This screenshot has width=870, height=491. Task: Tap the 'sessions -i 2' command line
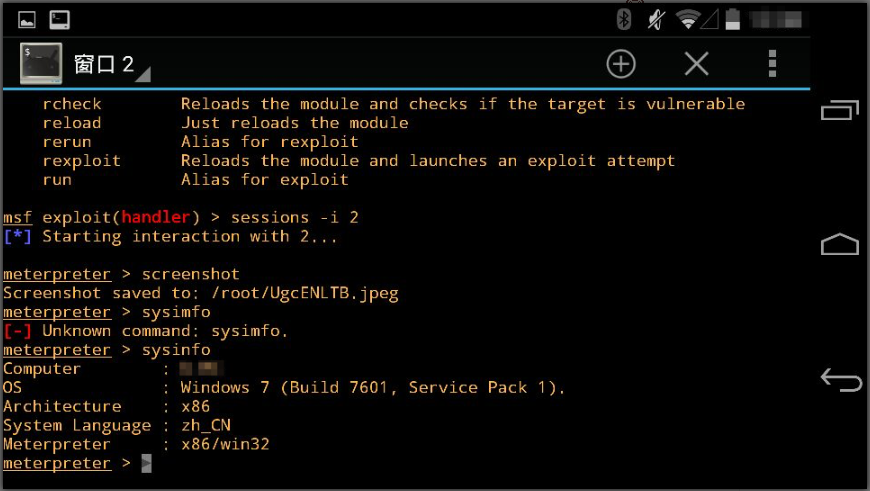pos(295,217)
